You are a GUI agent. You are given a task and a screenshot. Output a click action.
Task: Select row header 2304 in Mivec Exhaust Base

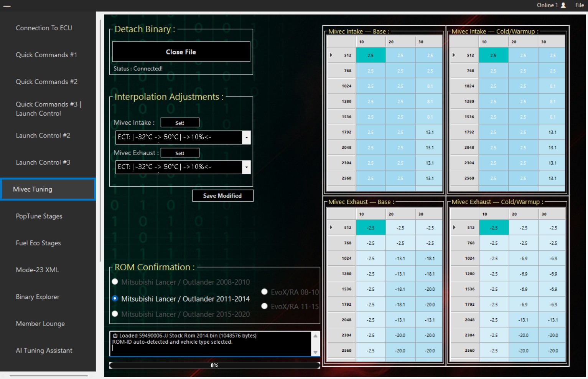341,335
